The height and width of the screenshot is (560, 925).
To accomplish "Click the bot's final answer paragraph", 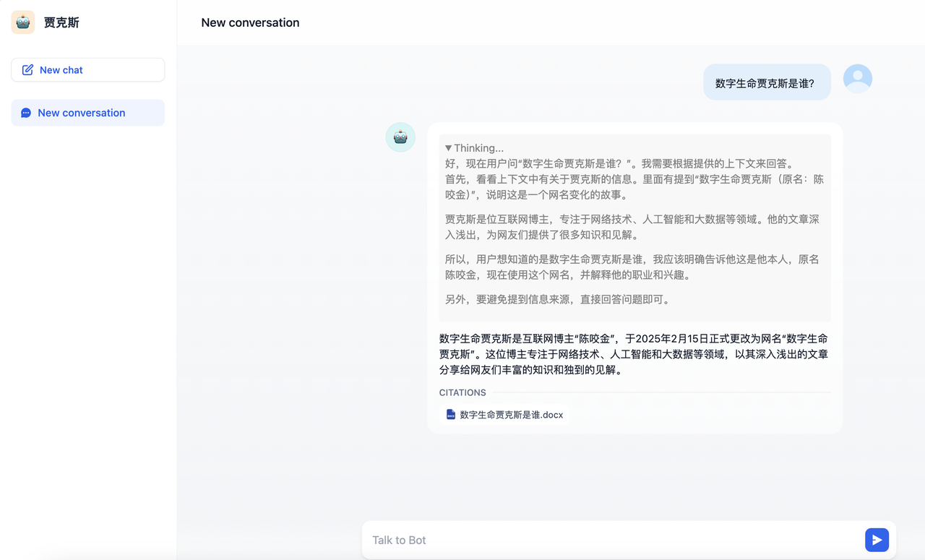I will pyautogui.click(x=633, y=354).
